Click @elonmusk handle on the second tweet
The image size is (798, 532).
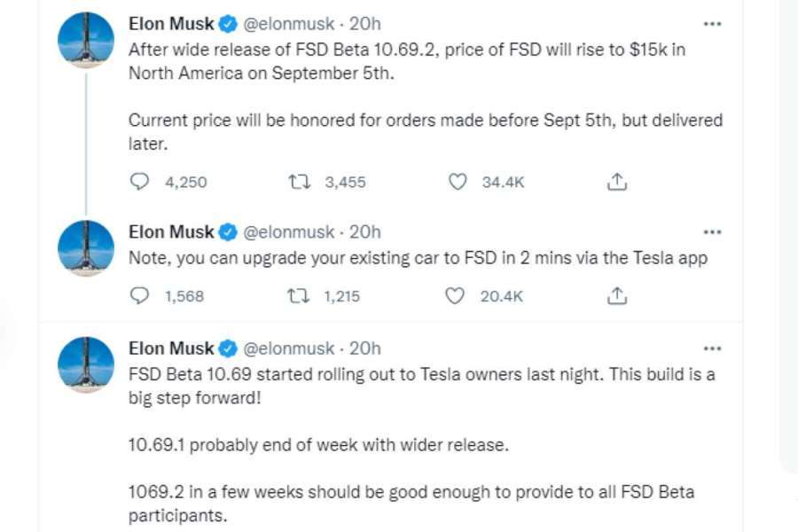coord(288,232)
